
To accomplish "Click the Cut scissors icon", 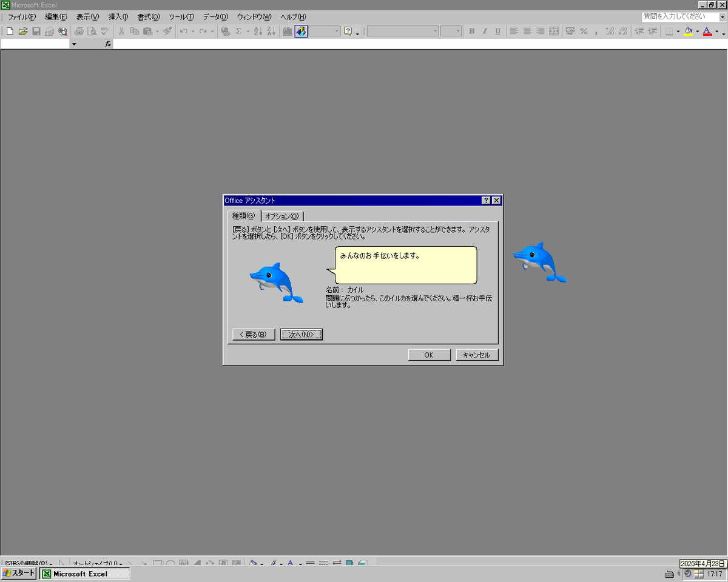I will coord(121,31).
